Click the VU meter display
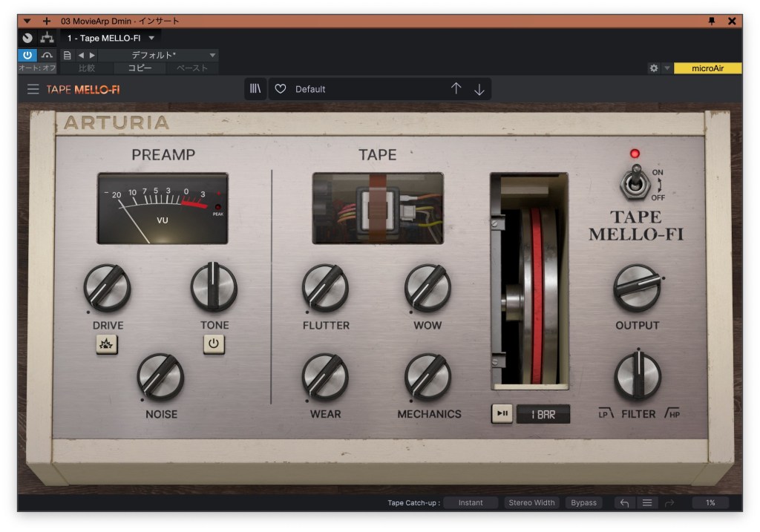760x532 pixels. tap(163, 208)
